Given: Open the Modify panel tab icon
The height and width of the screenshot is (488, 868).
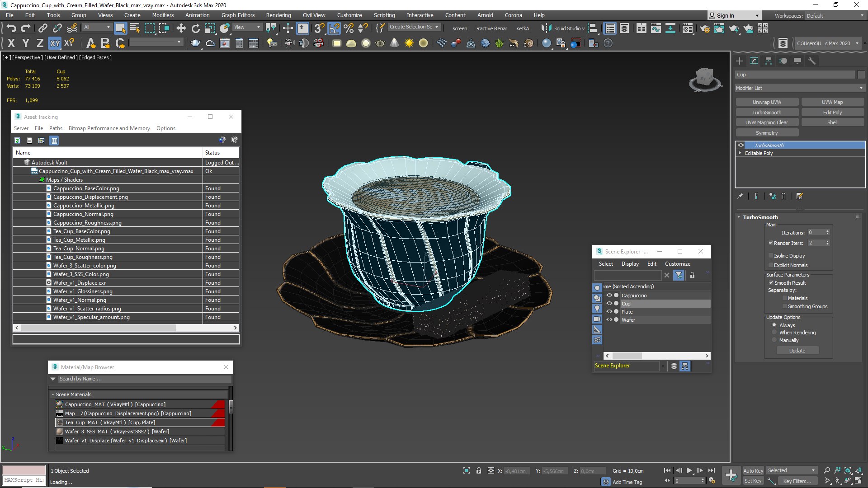Looking at the screenshot, I should [x=754, y=61].
